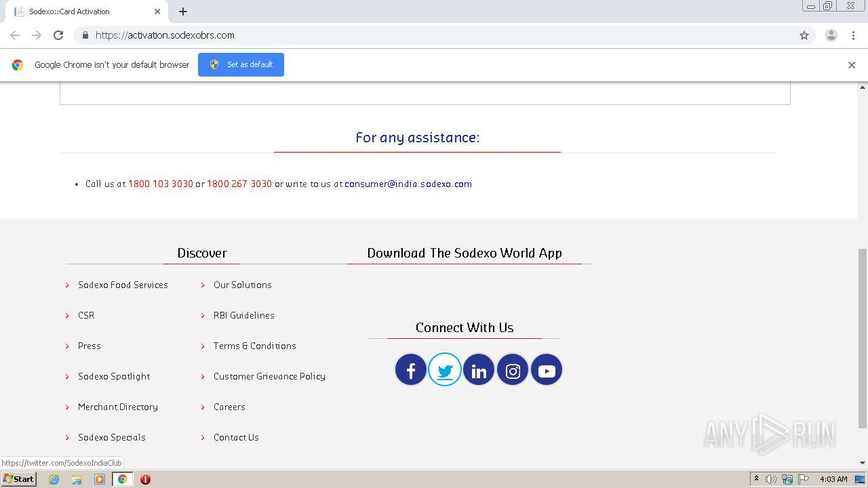This screenshot has width=868, height=488.
Task: Open Sodexo Twitter page icon
Action: [x=445, y=370]
